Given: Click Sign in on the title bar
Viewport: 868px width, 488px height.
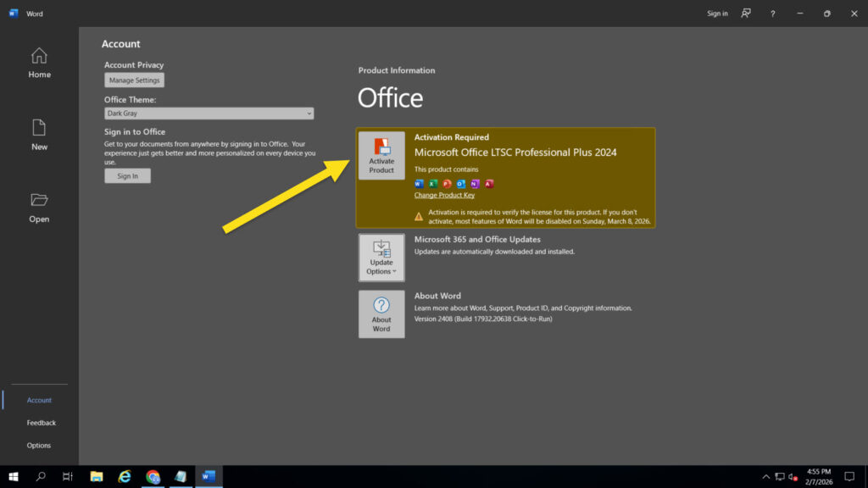Looking at the screenshot, I should point(717,14).
